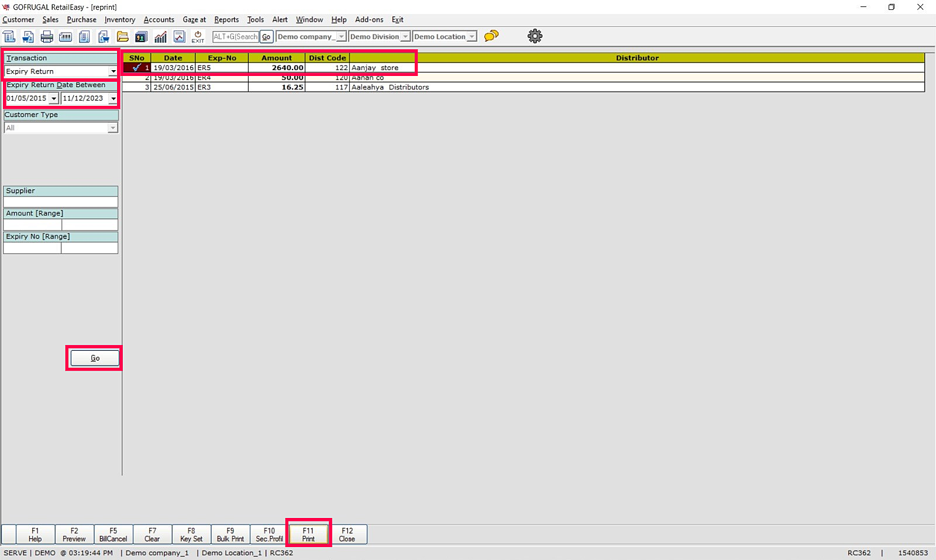
Task: Open the Gaze at menu
Action: click(194, 20)
